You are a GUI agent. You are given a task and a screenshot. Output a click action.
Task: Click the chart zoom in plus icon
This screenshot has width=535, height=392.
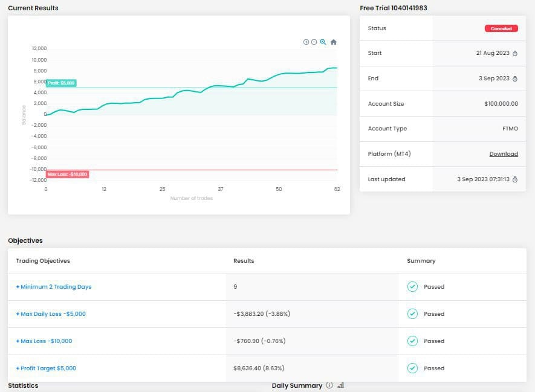[306, 42]
